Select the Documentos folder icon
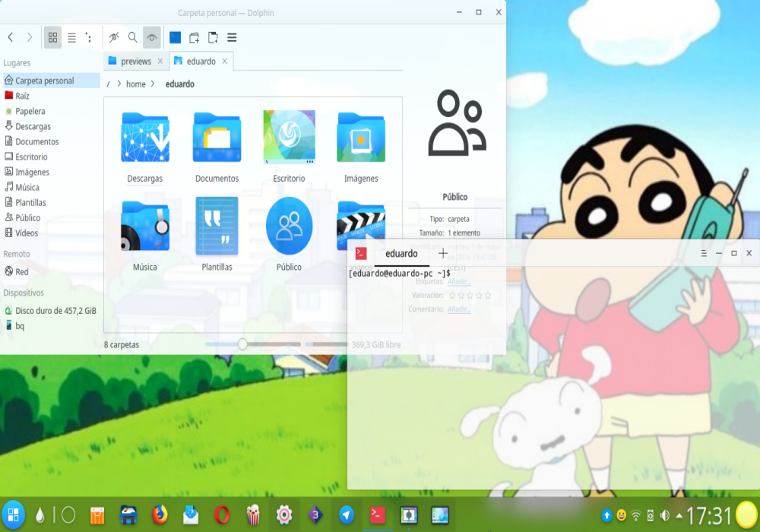Image resolution: width=760 pixels, height=532 pixels. coord(217,138)
